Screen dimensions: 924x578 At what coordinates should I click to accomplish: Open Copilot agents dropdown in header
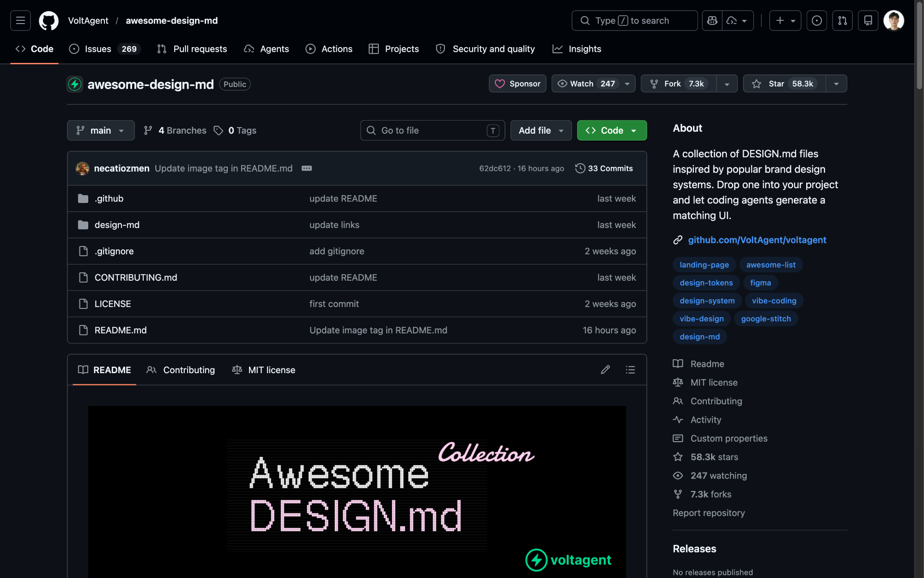[x=738, y=20]
